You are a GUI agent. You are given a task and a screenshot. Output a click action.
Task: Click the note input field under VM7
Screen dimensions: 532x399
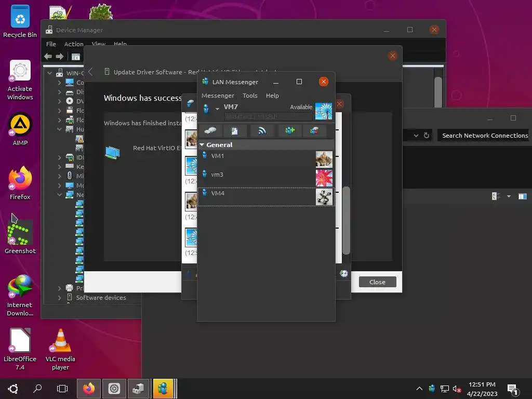[268, 117]
